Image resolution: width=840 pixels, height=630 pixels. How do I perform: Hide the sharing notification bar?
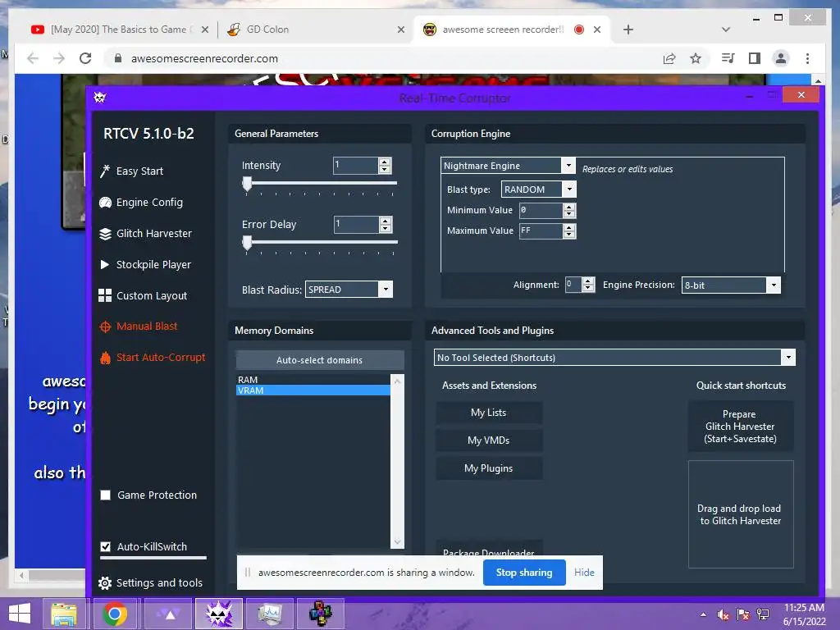584,573
